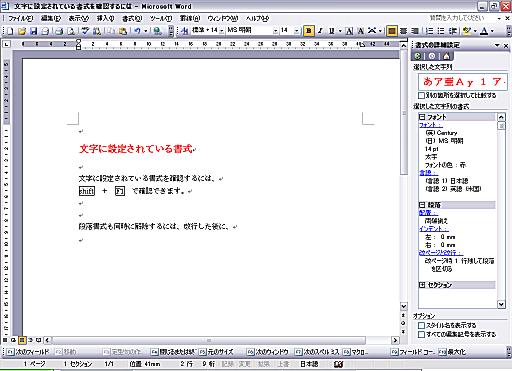The height and width of the screenshot is (371, 512).
Task: Click the Character Border A icon
Action: (349, 31)
